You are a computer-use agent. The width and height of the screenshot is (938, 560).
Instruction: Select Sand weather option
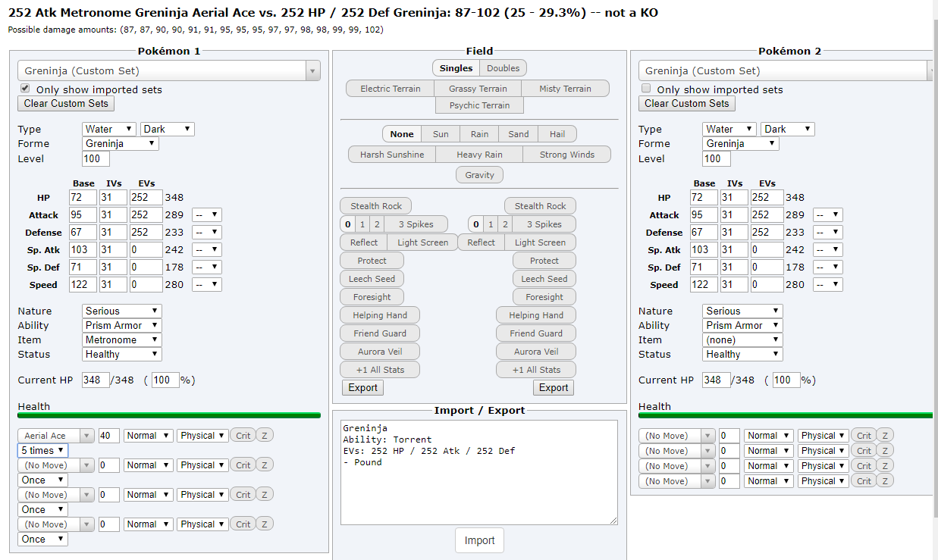coord(519,134)
